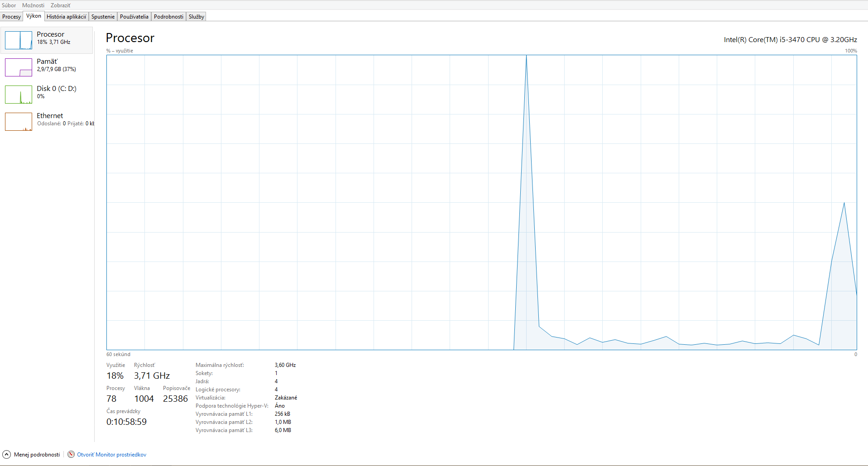
Task: Click the L1 cache 256 kB value
Action: point(283,414)
